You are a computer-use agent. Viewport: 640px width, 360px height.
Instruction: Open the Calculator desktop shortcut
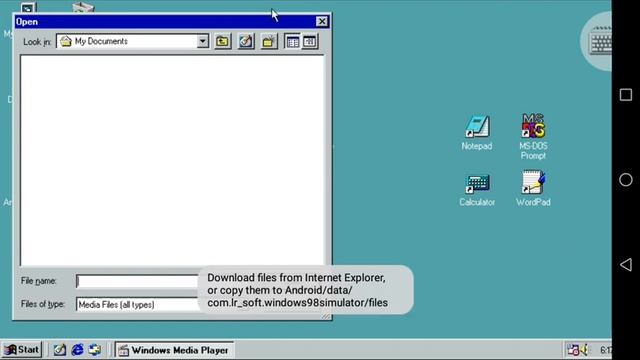tap(477, 189)
